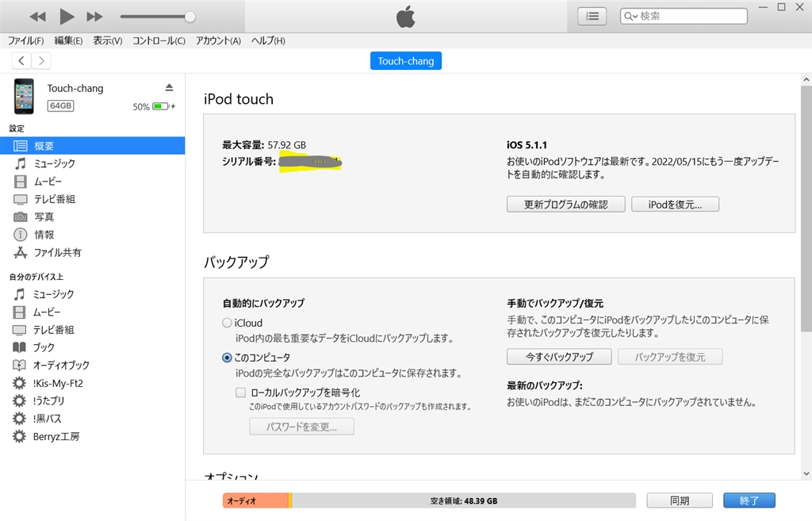Click the scrollbar down arrow
The width and height of the screenshot is (812, 521).
pyautogui.click(x=806, y=473)
